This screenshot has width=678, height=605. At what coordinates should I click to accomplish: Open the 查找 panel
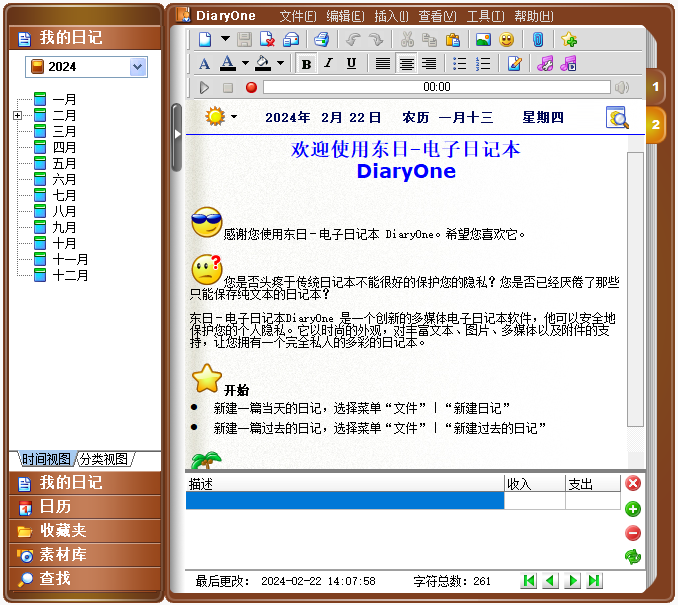click(85, 579)
